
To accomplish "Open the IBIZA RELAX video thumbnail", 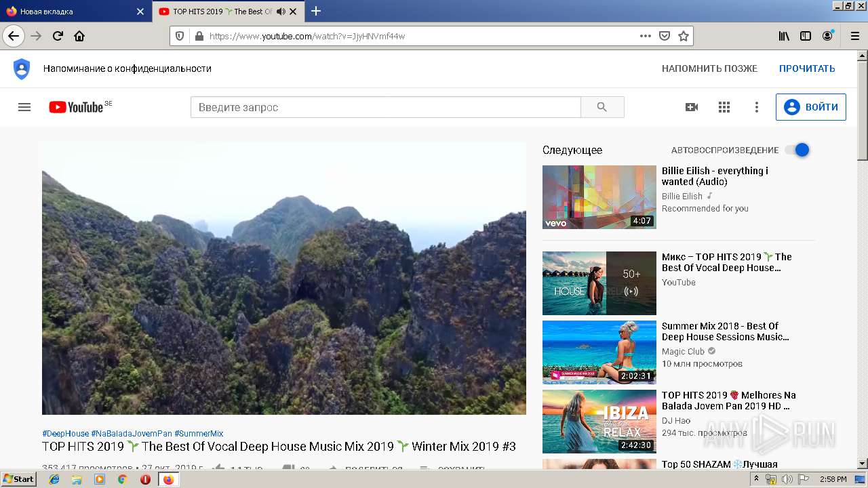I will 599,422.
